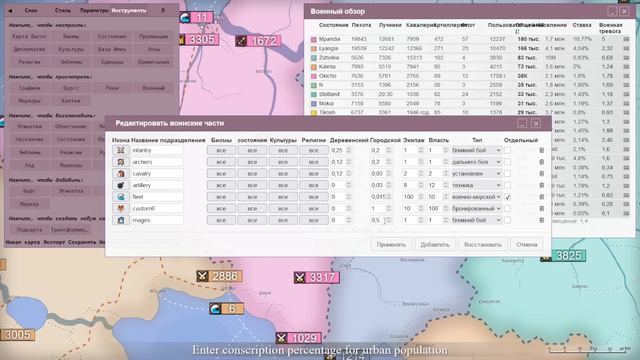The height and width of the screenshot is (360, 640).
Task: Open regiments list icon for Zuhokia row
Action: [626, 58]
